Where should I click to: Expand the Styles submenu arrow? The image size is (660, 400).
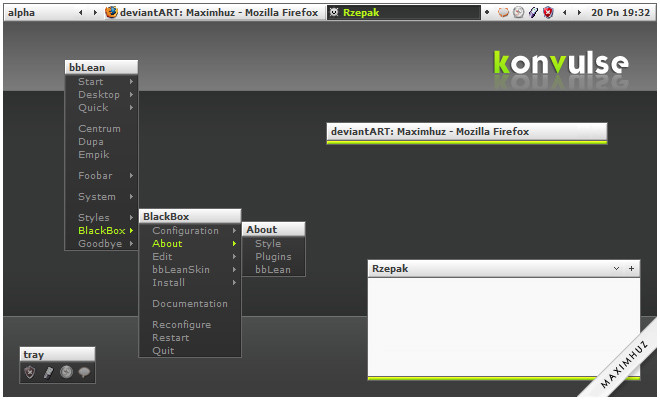[131, 218]
